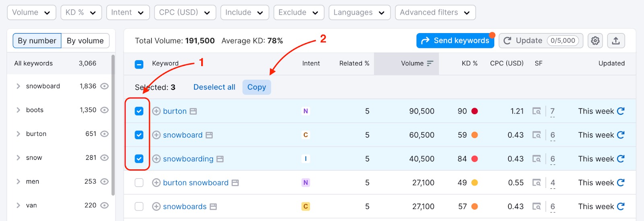644x221 pixels.
Task: Switch to By volume tab
Action: pos(85,41)
